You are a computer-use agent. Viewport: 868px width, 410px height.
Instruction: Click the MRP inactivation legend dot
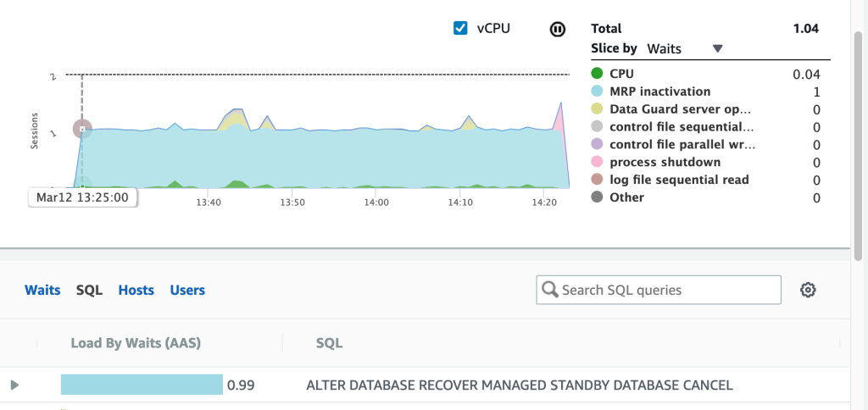[x=598, y=91]
